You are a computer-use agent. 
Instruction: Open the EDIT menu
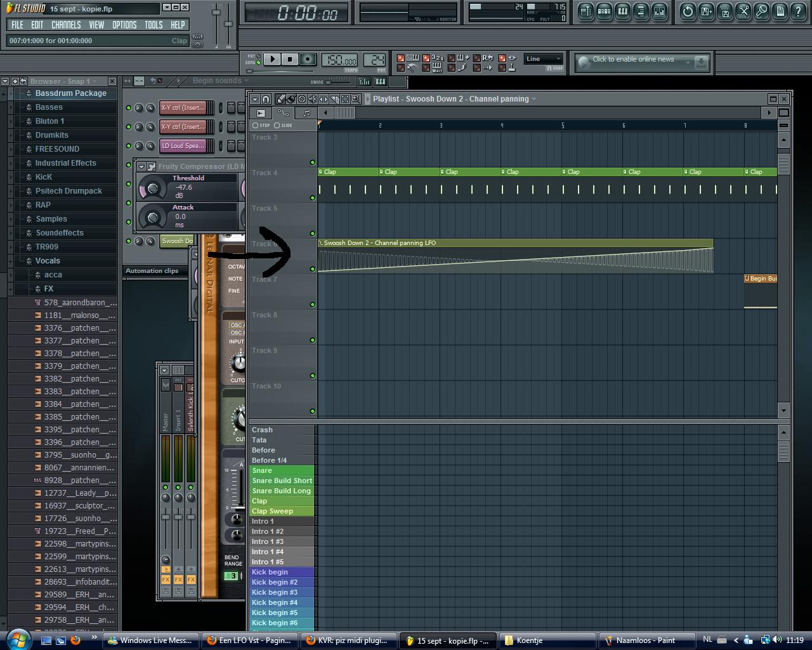pyautogui.click(x=37, y=25)
